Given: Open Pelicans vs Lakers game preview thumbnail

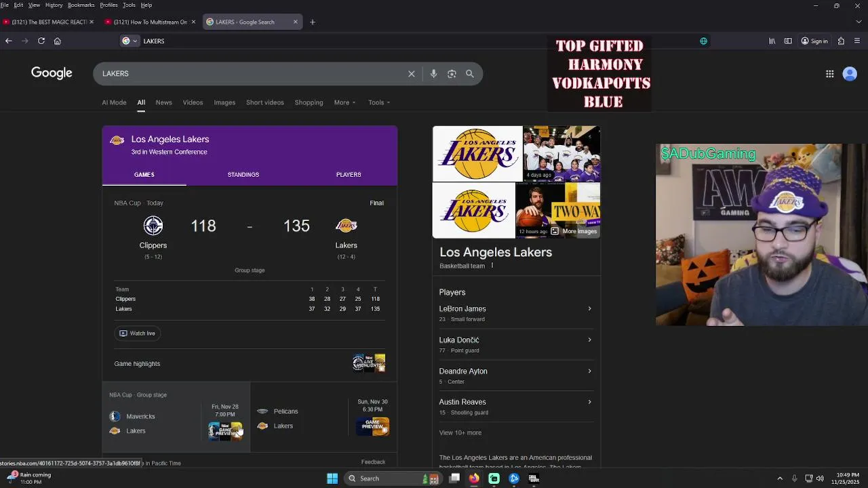Looking at the screenshot, I should pos(372,426).
